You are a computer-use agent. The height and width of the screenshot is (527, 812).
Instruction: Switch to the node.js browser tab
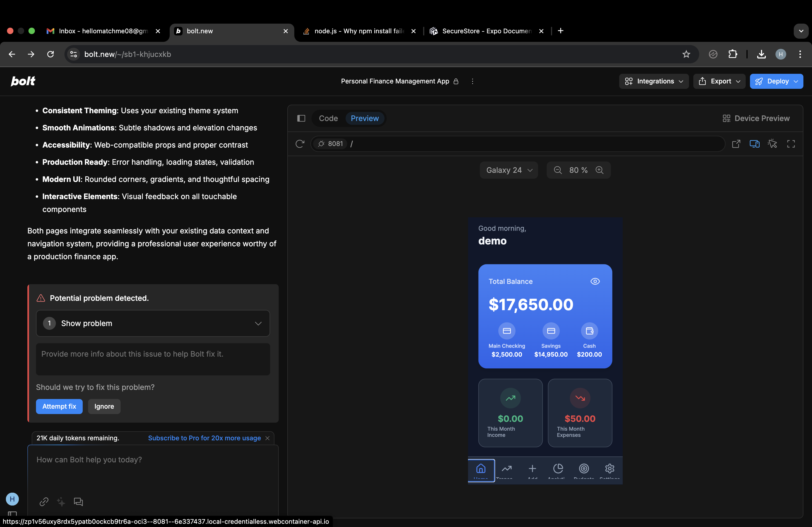358,31
